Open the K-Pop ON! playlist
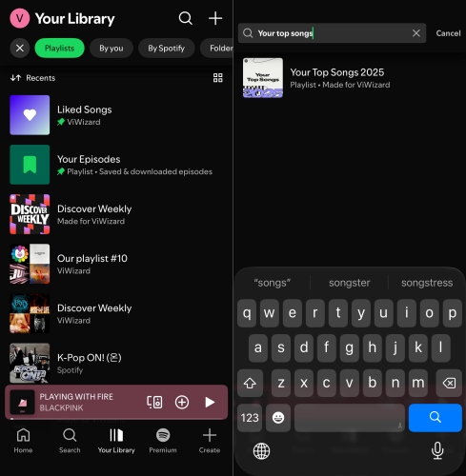 click(x=116, y=363)
